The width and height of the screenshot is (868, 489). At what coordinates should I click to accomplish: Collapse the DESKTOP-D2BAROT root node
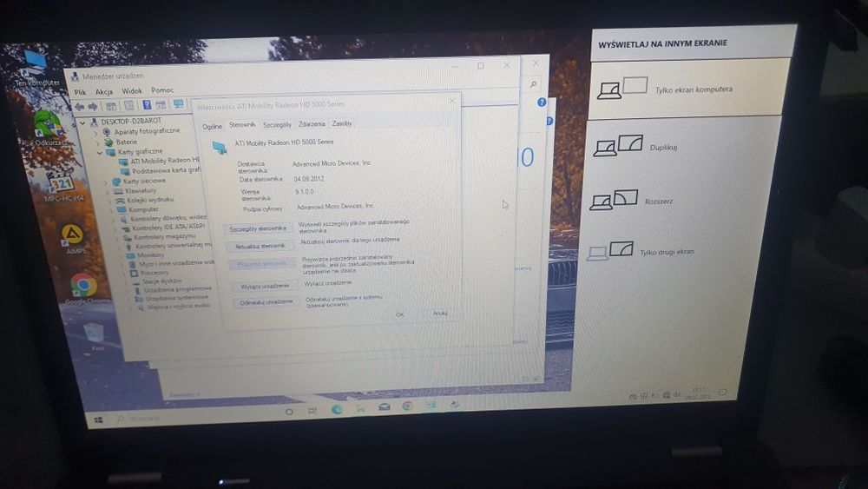point(83,122)
